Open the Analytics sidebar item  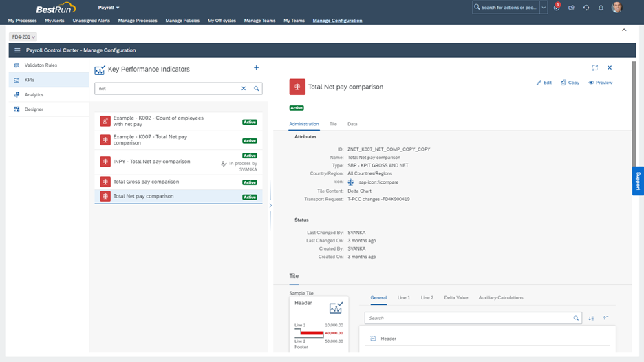click(x=34, y=95)
